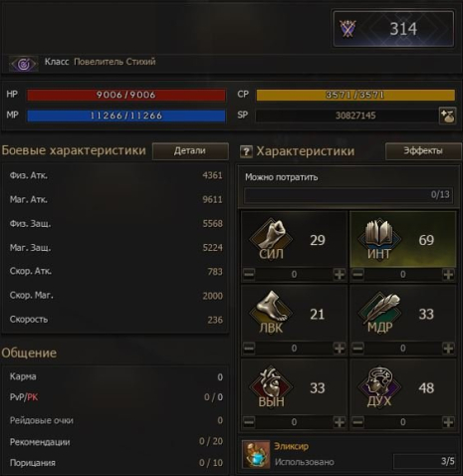Viewport: 463px width, 476px height.
Task: Open the Детали details button
Action: click(x=190, y=151)
